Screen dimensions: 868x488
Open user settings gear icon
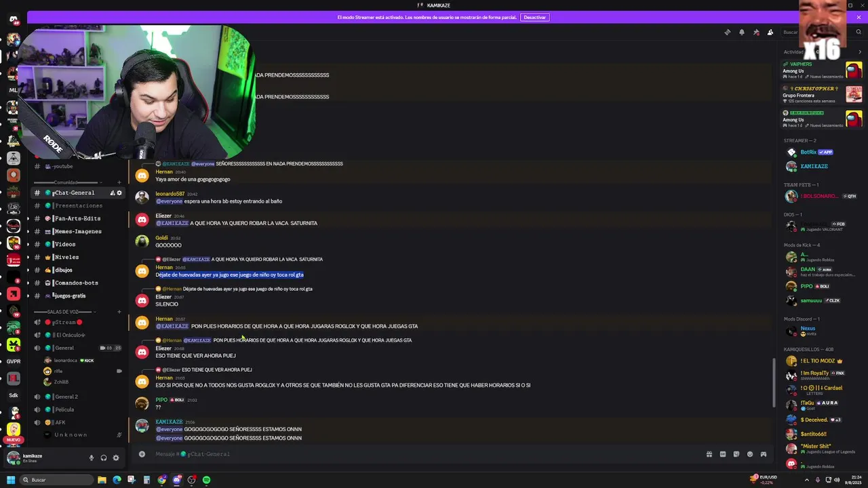[116, 457]
